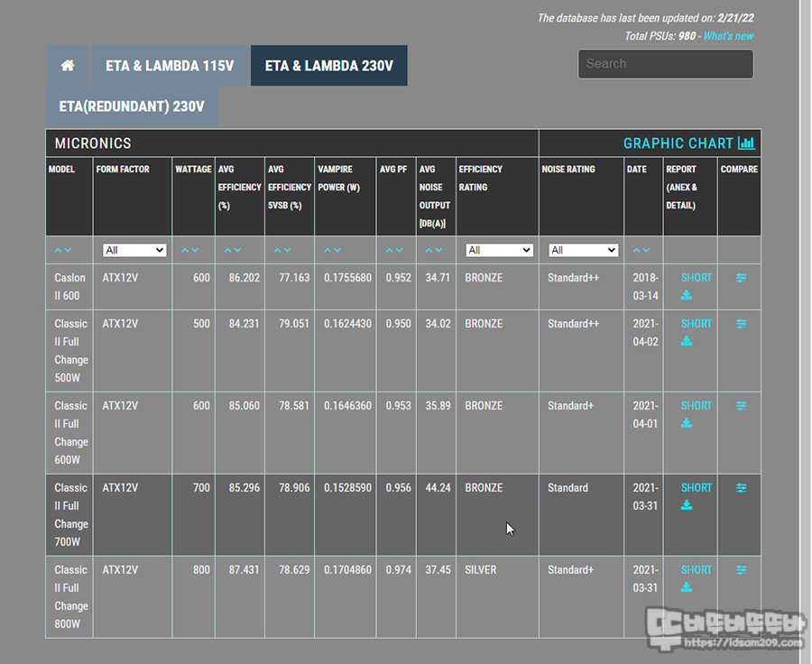Add Classic II Full Change 700W to compare
The height and width of the screenshot is (664, 812).
[x=741, y=488]
